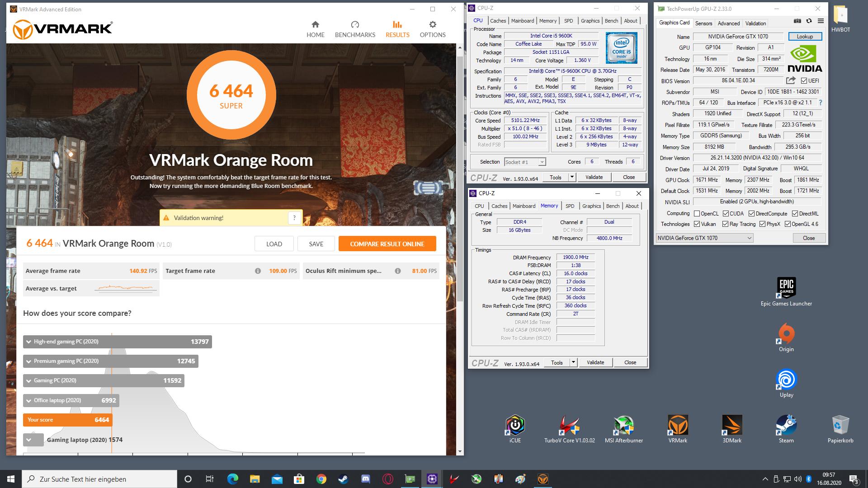Open Microsoft Edge from taskbar
868x488 pixels.
232,479
